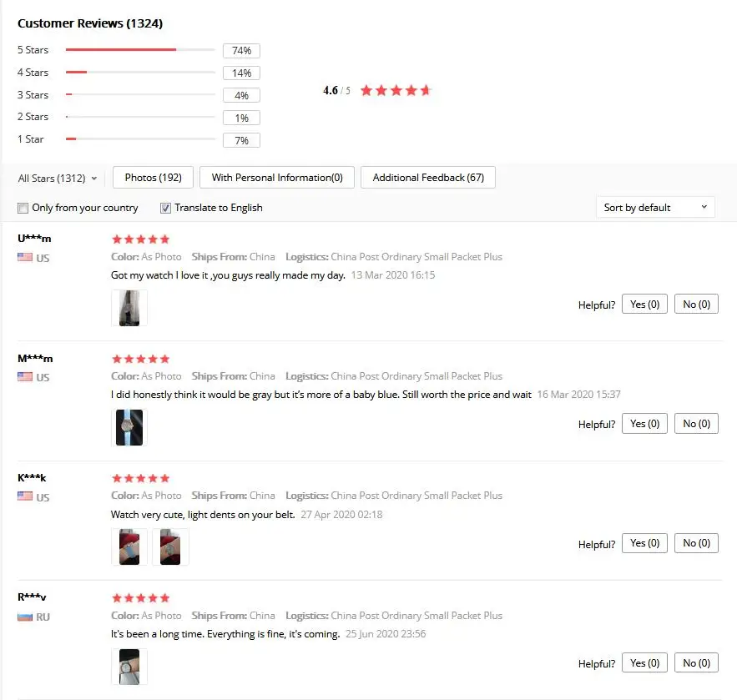Enable Only from your country checkbox

coord(23,208)
